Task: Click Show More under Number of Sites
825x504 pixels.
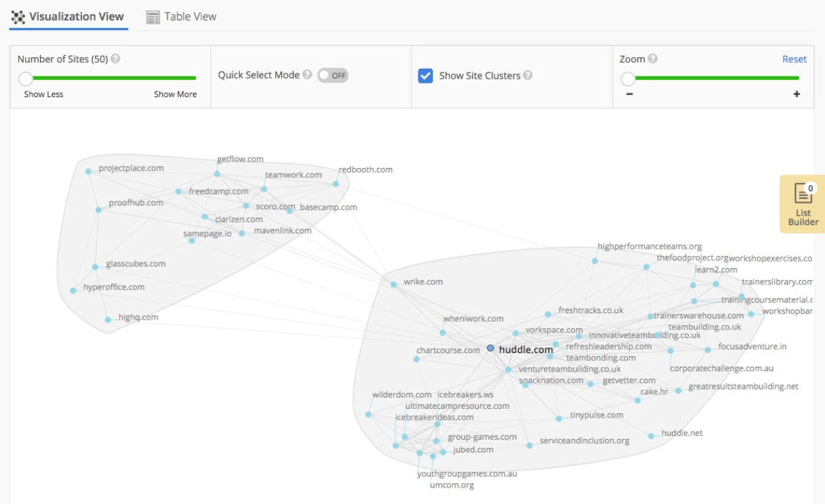Action: (x=175, y=94)
